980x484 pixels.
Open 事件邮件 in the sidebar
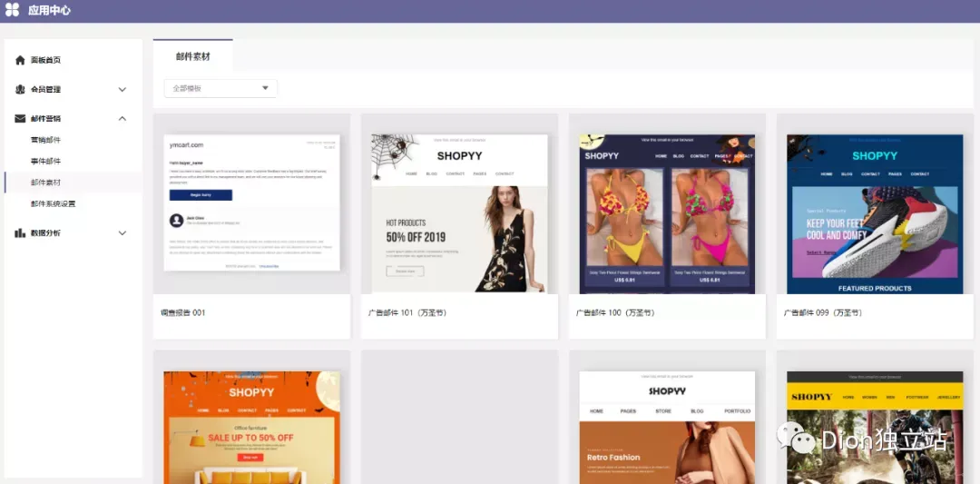[x=45, y=162]
